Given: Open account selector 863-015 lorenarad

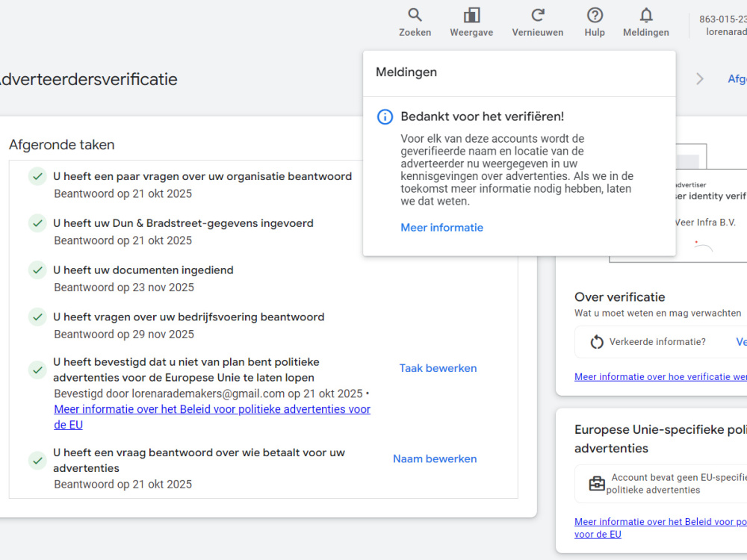Looking at the screenshot, I should [722, 25].
